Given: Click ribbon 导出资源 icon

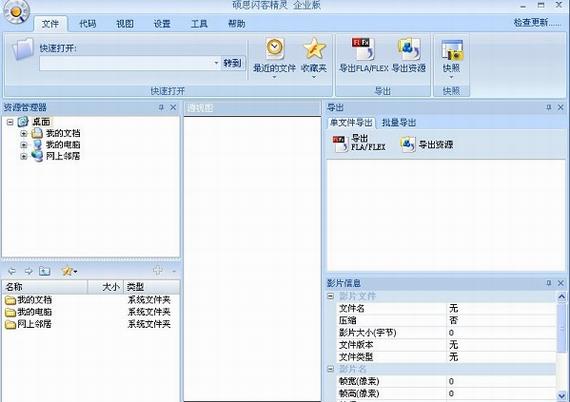Looking at the screenshot, I should coord(409,48).
